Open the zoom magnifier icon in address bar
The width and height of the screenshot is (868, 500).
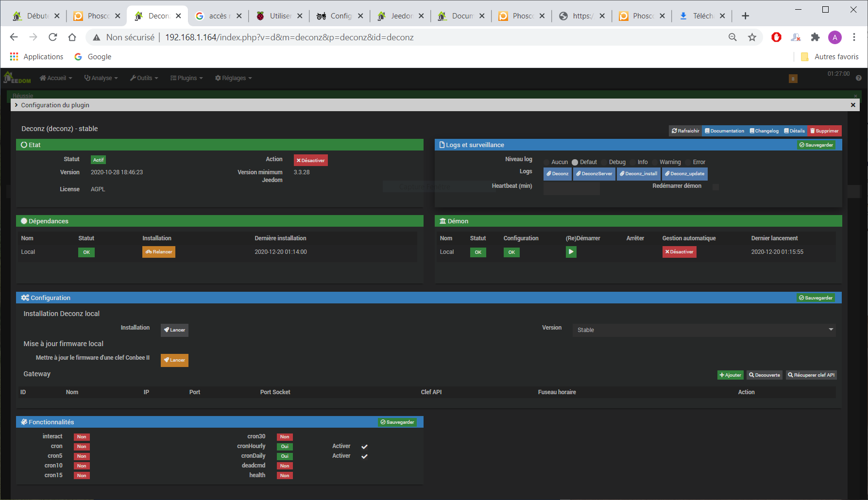(x=732, y=37)
